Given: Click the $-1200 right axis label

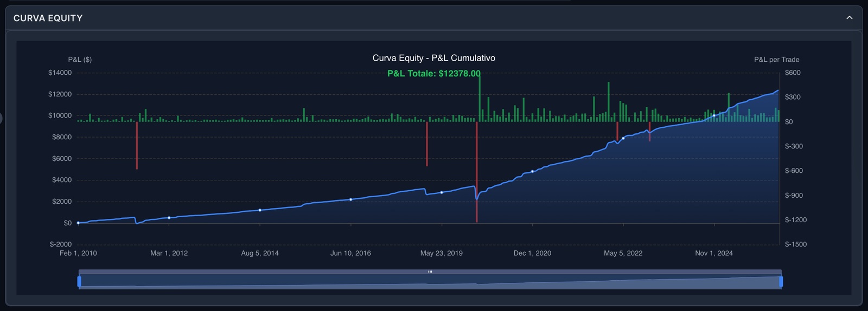Looking at the screenshot, I should coord(796,220).
